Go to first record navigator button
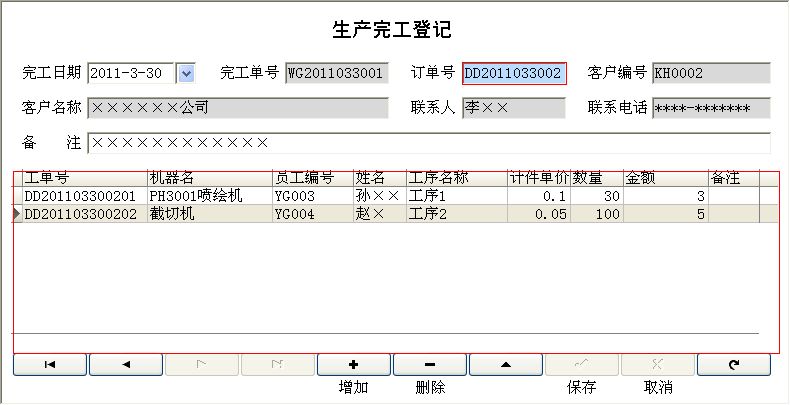The width and height of the screenshot is (790, 405). pyautogui.click(x=50, y=365)
